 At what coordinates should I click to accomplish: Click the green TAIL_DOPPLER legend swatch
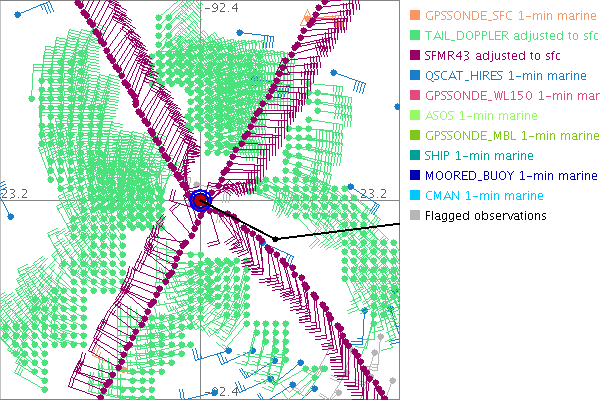[x=412, y=35]
